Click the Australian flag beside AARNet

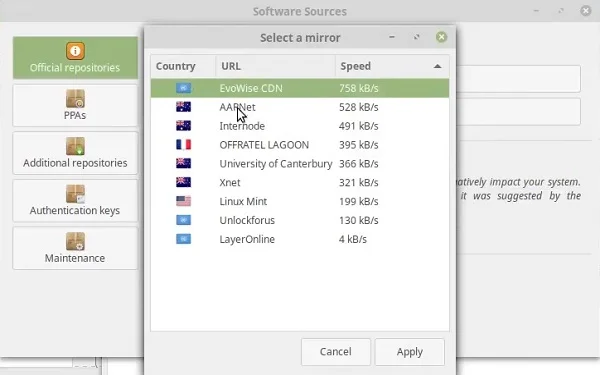coord(183,107)
